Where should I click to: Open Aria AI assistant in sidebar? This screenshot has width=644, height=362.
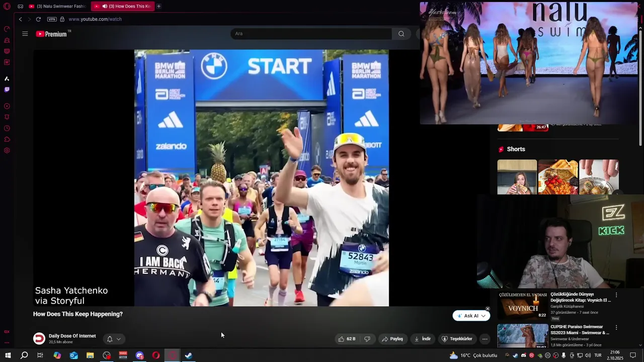(x=7, y=78)
